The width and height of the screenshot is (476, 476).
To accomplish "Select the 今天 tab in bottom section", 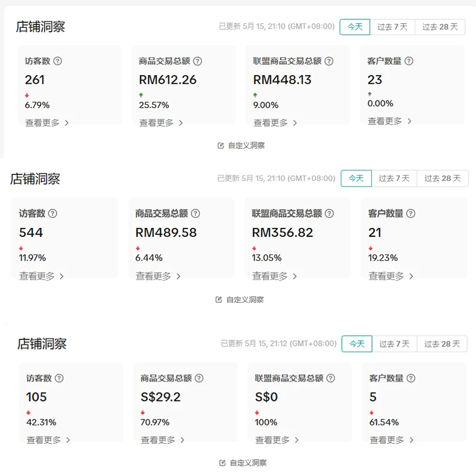I will (356, 343).
